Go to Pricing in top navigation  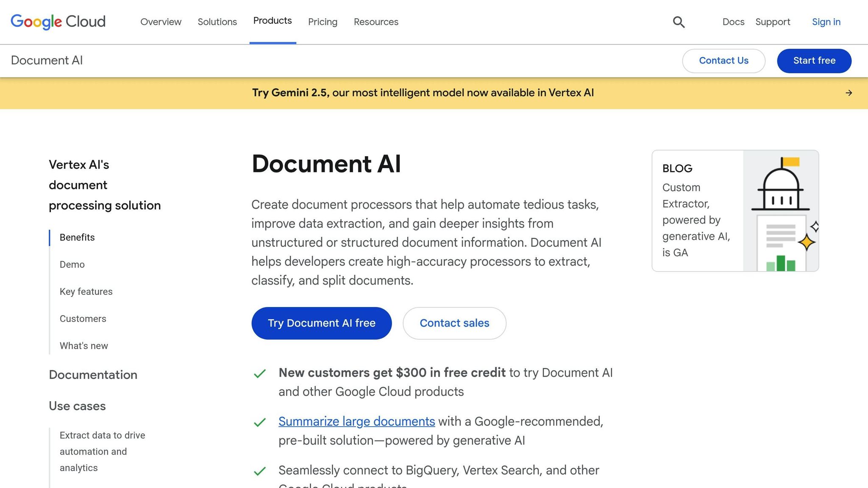323,22
